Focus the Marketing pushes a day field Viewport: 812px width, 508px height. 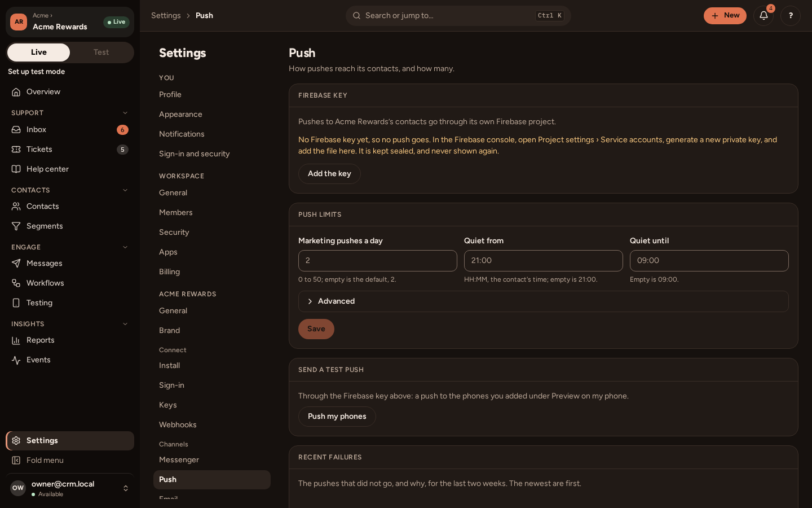coord(378,261)
